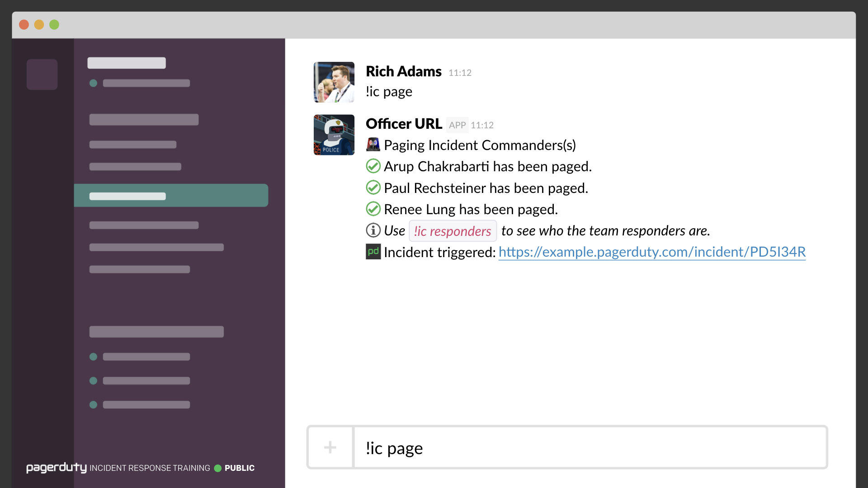Image resolution: width=868 pixels, height=488 pixels.
Task: Click the checkmark beside Paul Rechsteiner
Action: (x=373, y=188)
